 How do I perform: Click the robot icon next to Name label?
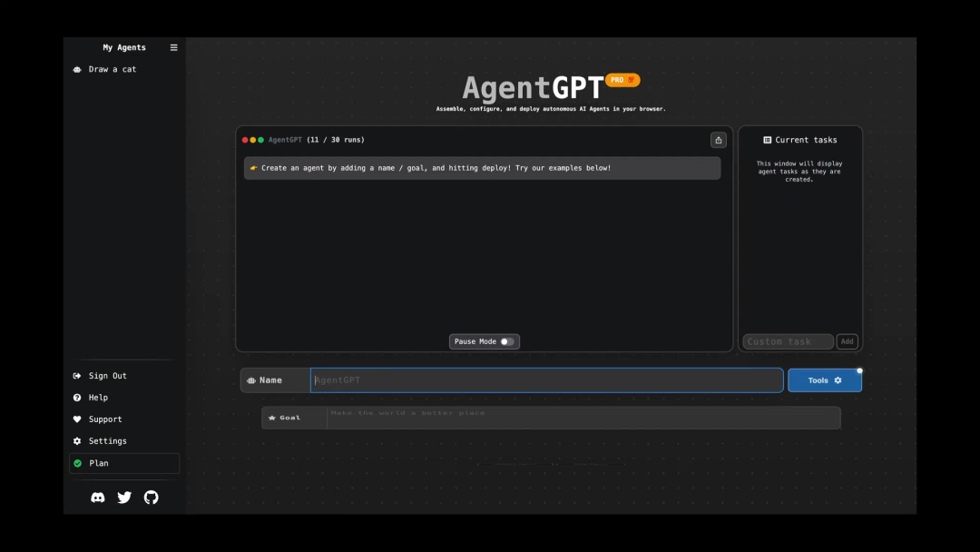coord(251,380)
